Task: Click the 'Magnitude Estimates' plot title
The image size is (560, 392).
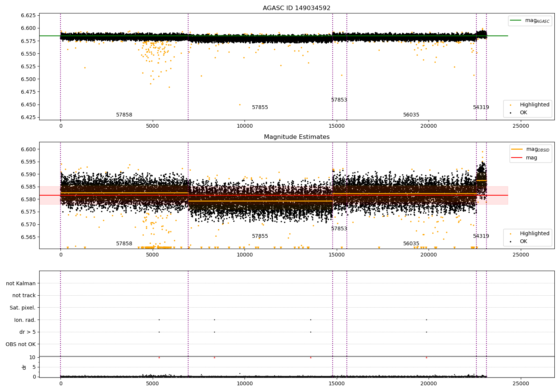Action: click(x=296, y=137)
